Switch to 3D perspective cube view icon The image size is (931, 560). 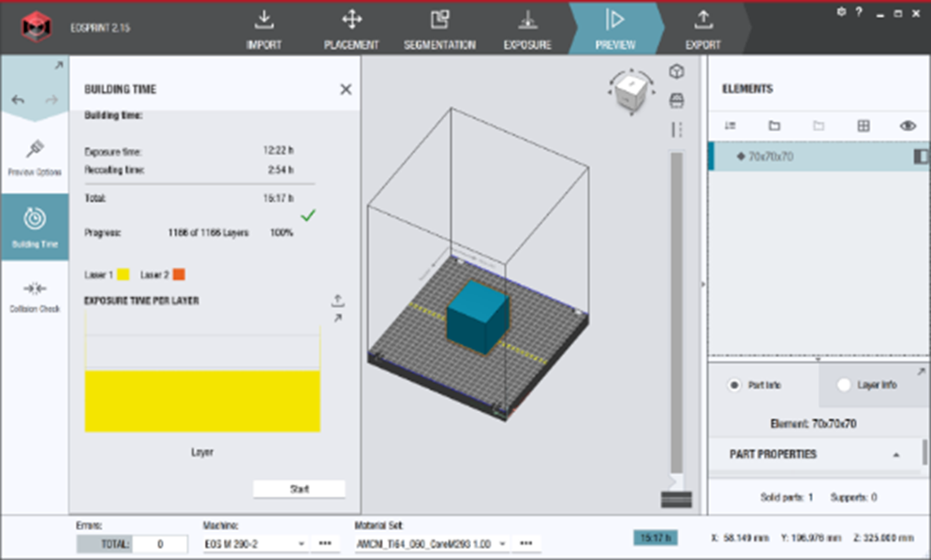pyautogui.click(x=676, y=72)
